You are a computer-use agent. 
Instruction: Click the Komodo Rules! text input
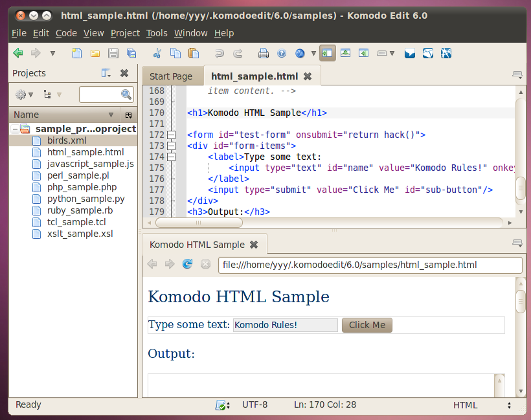286,325
